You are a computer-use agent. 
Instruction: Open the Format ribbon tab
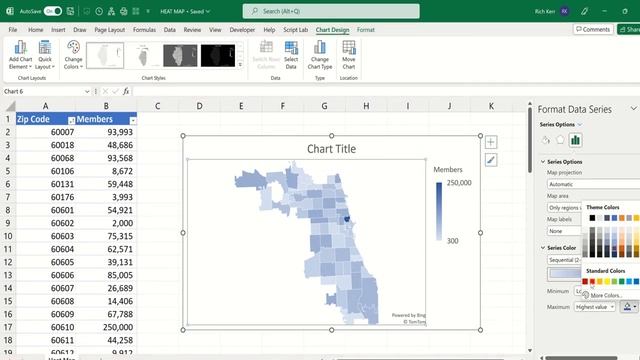(x=366, y=30)
